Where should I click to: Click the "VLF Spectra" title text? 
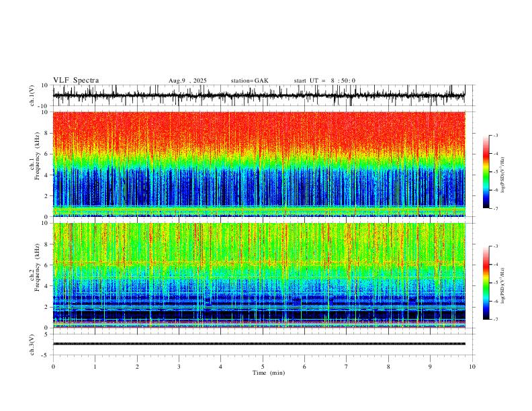(76, 81)
